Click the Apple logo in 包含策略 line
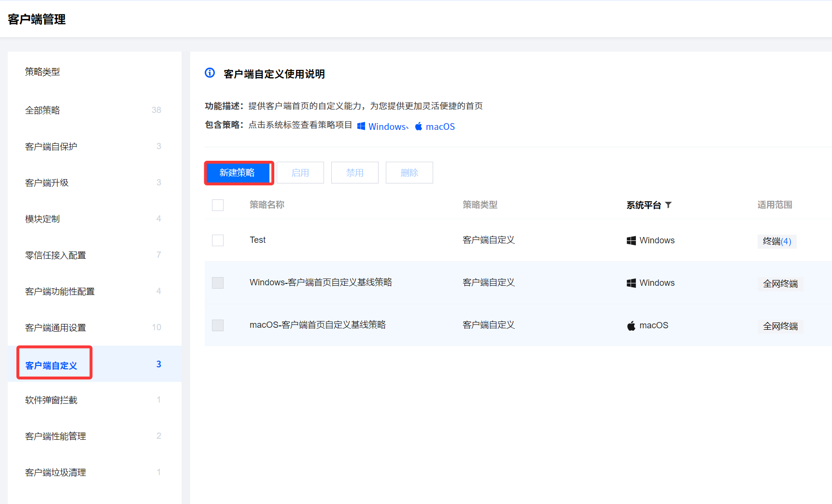The image size is (832, 504). click(x=419, y=126)
